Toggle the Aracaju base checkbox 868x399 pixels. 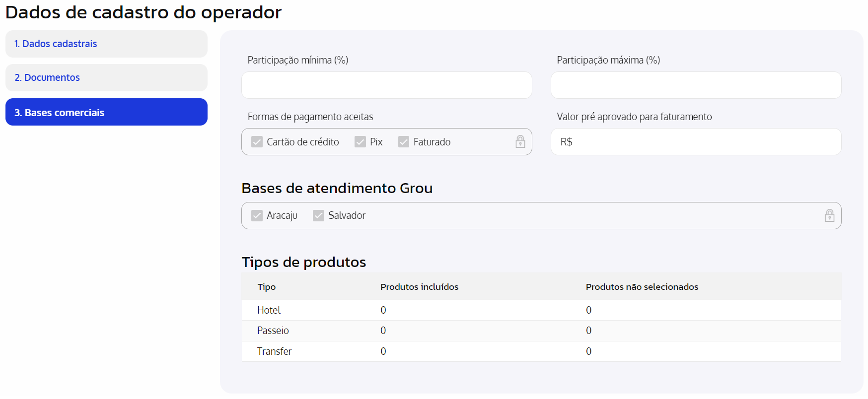coord(257,215)
